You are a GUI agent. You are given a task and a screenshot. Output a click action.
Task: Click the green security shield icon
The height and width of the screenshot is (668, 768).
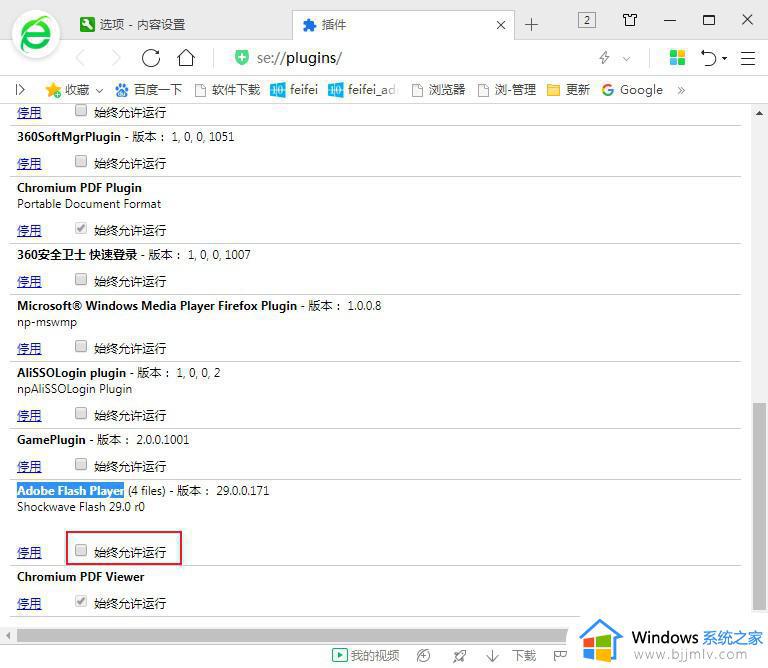coord(241,57)
